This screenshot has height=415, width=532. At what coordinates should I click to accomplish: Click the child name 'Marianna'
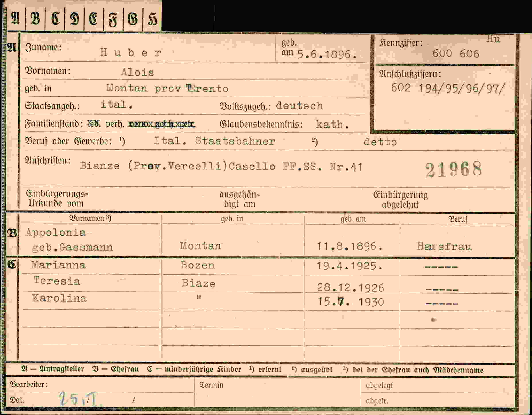coord(58,265)
